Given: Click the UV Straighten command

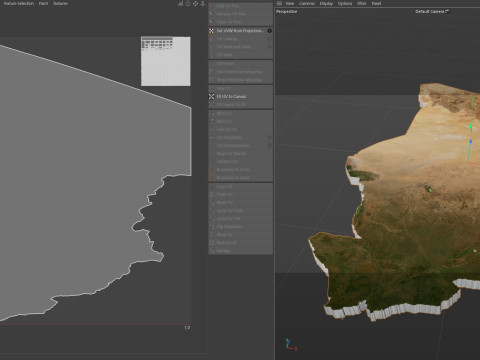Looking at the screenshot, I should (240, 137).
